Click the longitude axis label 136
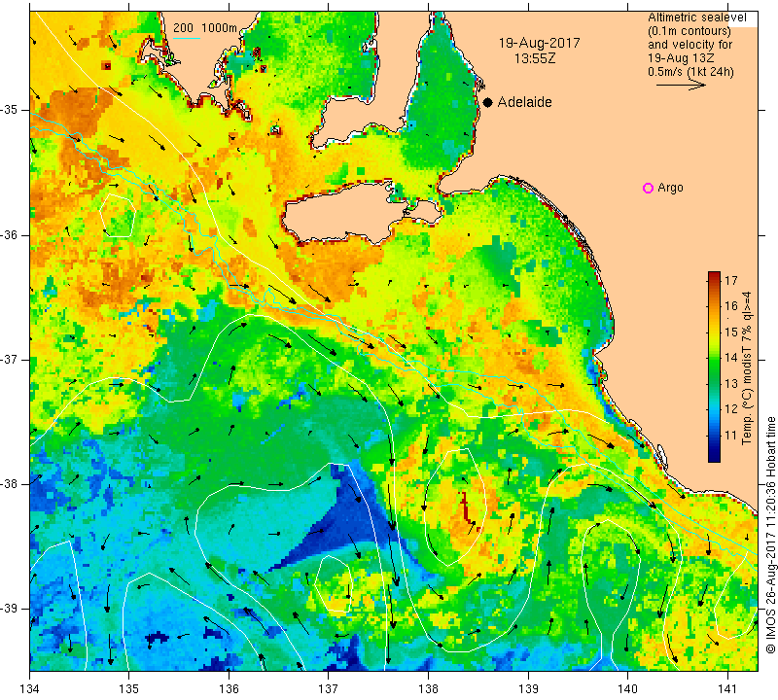Screen dimensions: 778x700 [229, 688]
